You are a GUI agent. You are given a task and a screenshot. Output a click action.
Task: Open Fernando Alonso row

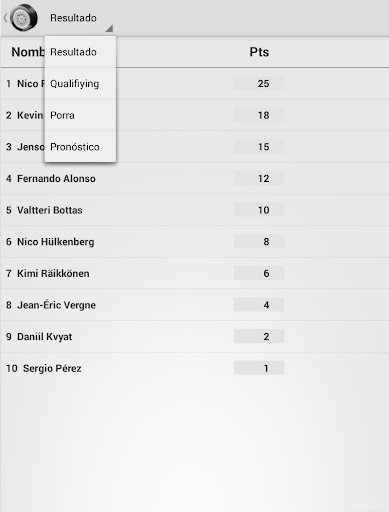(194, 178)
